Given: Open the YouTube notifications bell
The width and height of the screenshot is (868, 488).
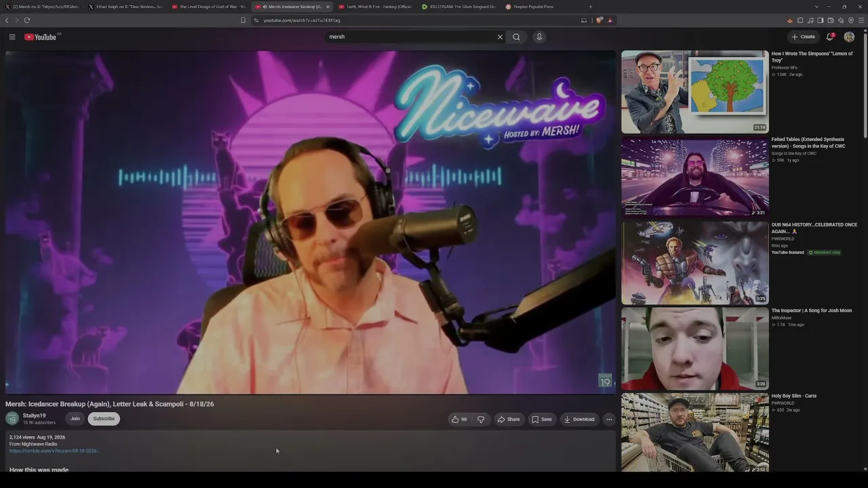Looking at the screenshot, I should pyautogui.click(x=829, y=37).
